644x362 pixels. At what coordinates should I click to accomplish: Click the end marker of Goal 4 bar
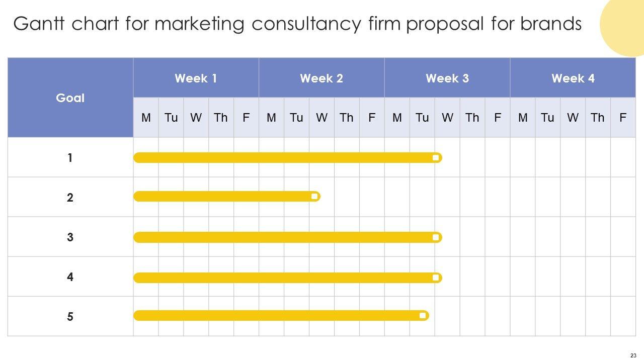(x=436, y=278)
